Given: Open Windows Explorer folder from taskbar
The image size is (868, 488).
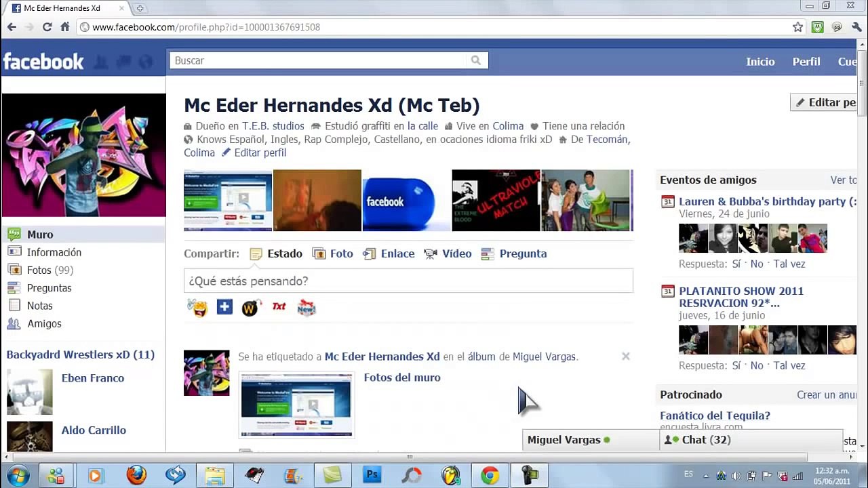Looking at the screenshot, I should pyautogui.click(x=215, y=475).
